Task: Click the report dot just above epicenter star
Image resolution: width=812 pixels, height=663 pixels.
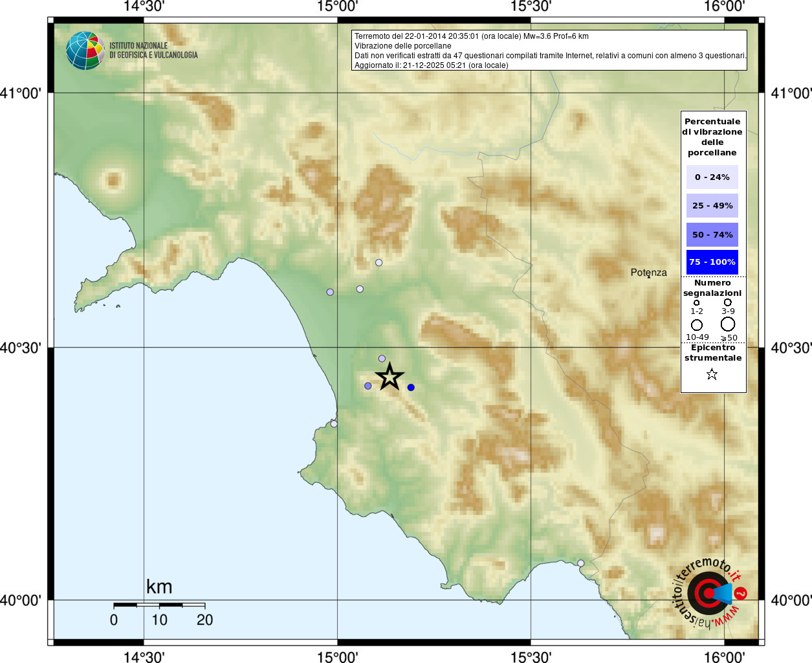Action: pyautogui.click(x=382, y=359)
